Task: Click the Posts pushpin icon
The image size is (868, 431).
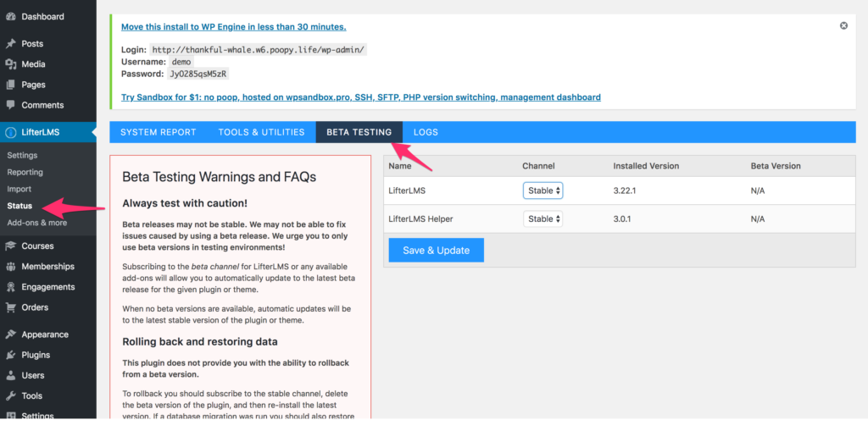Action: [10, 44]
